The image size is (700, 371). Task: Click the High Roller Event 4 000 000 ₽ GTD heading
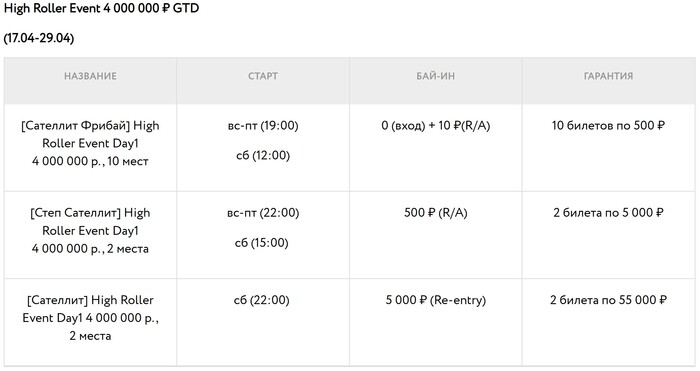click(x=101, y=8)
